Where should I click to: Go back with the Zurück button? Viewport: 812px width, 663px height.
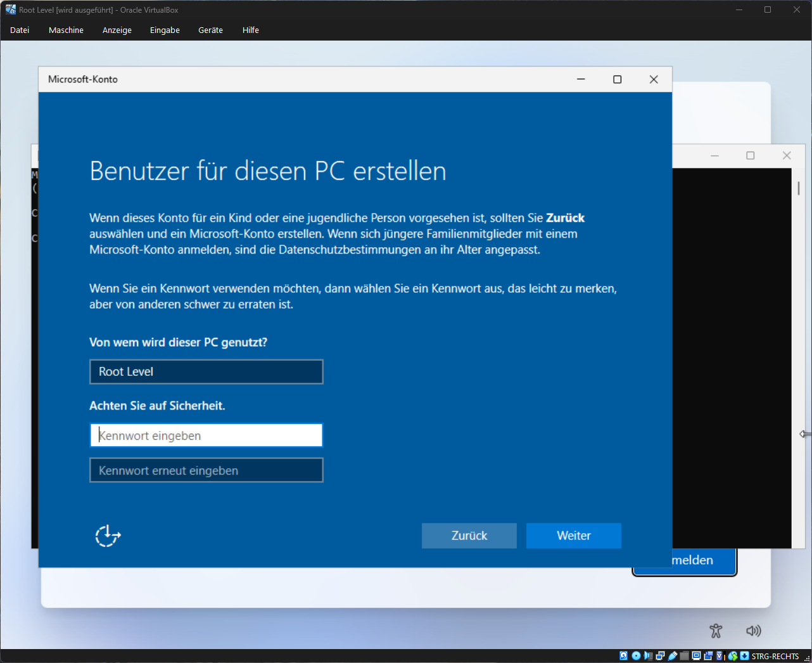469,536
